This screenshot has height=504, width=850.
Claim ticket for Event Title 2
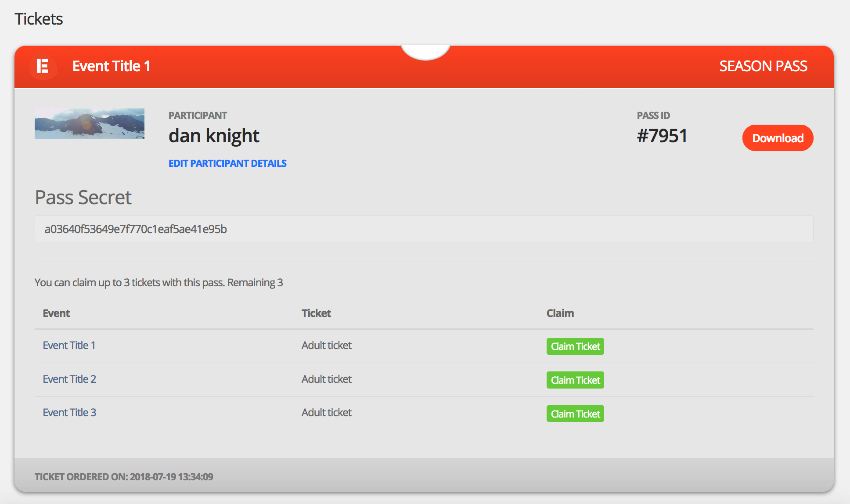575,380
